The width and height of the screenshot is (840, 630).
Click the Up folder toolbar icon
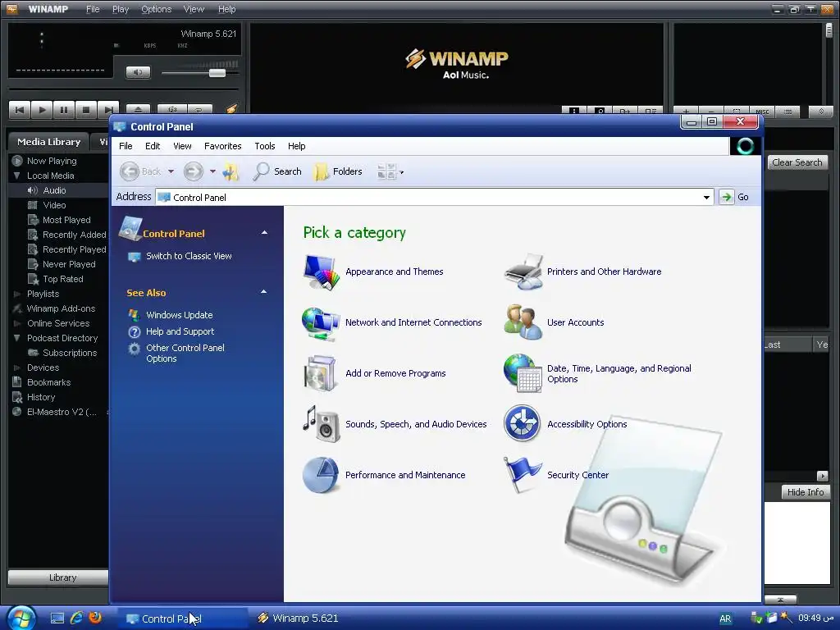pyautogui.click(x=231, y=172)
